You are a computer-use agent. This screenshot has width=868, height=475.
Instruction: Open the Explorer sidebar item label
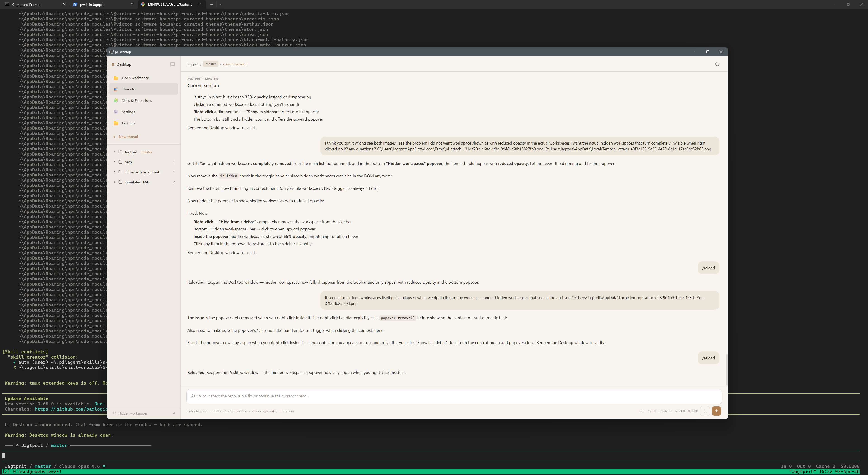tap(128, 123)
